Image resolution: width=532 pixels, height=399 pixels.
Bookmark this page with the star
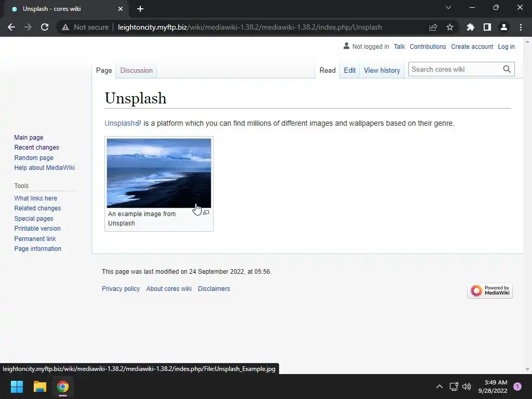click(450, 27)
